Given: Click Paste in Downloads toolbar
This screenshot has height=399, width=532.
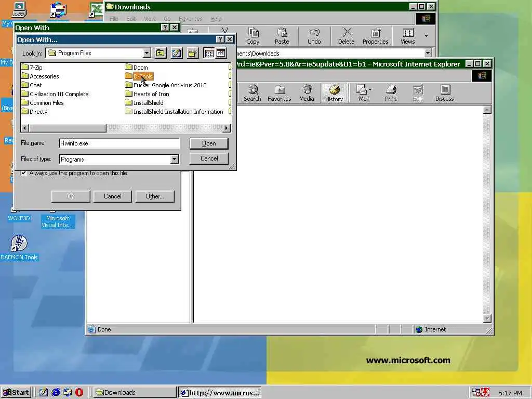Looking at the screenshot, I should pyautogui.click(x=282, y=36).
